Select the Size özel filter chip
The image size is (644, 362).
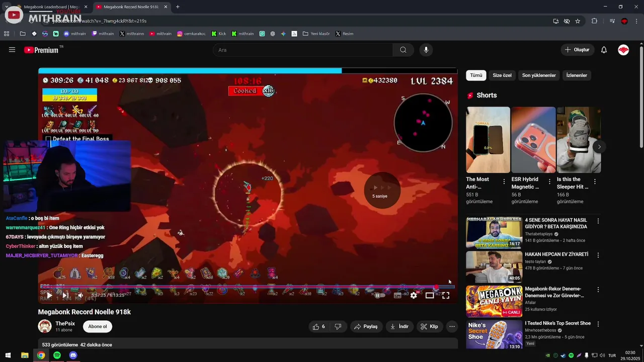(x=502, y=75)
